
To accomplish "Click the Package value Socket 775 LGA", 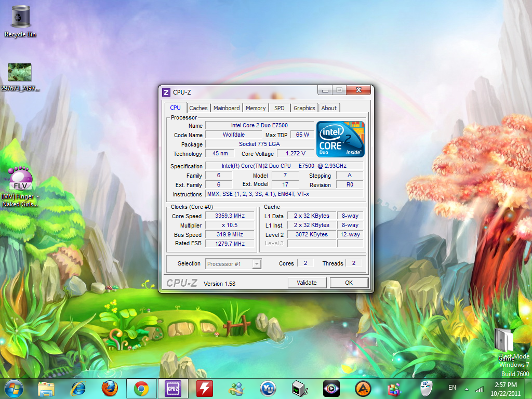I will click(260, 144).
